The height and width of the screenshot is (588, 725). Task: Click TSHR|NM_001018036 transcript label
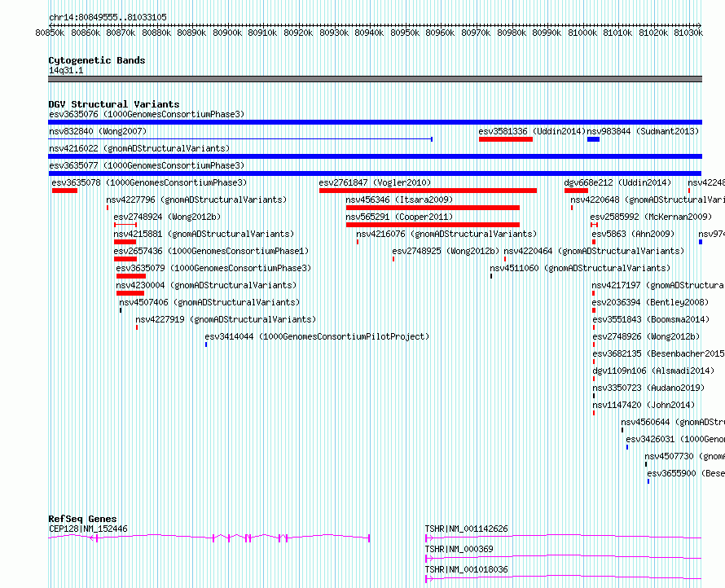click(467, 569)
